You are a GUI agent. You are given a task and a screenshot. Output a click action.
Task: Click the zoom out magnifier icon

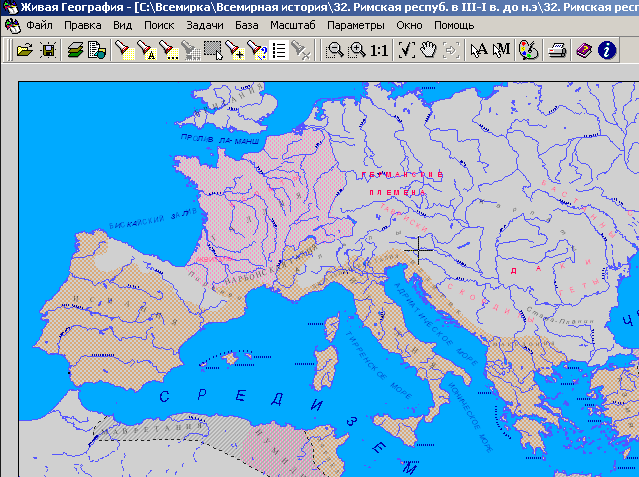(335, 49)
